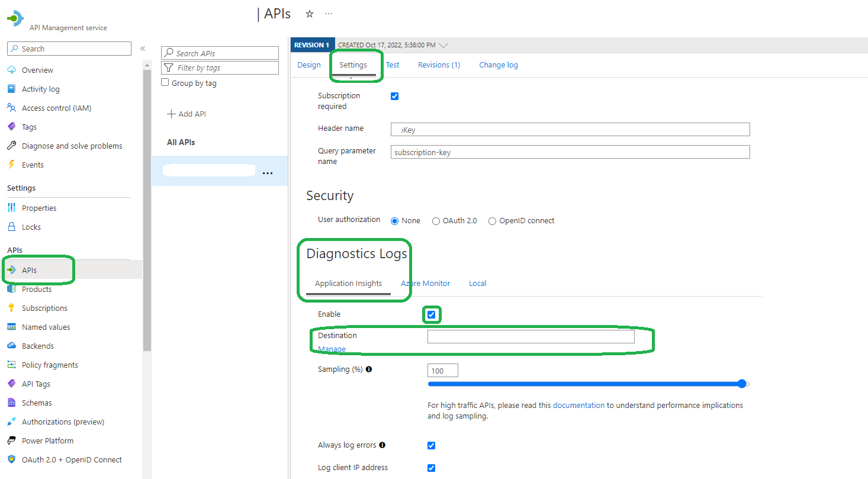Click the Properties bars icon
Screen dimensions: 868x479
click(x=11, y=208)
